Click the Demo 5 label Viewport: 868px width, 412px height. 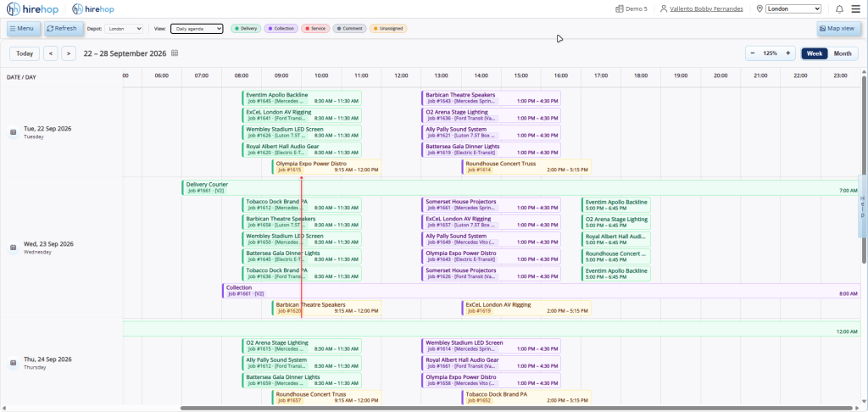pyautogui.click(x=637, y=8)
